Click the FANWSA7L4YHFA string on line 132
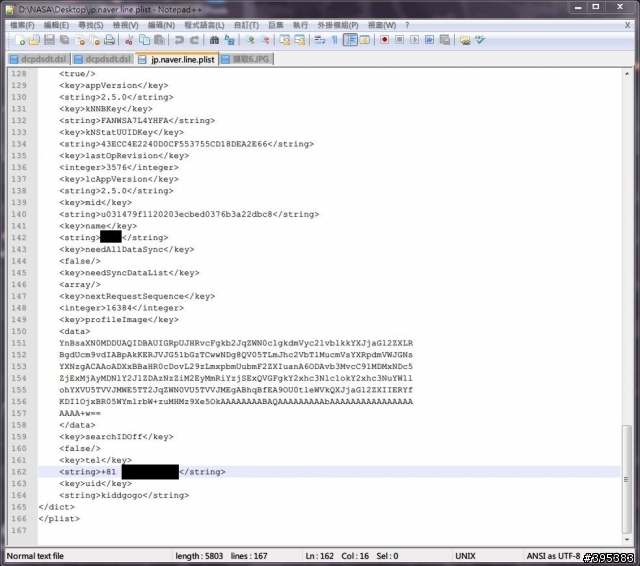The height and width of the screenshot is (566, 640). tap(134, 121)
